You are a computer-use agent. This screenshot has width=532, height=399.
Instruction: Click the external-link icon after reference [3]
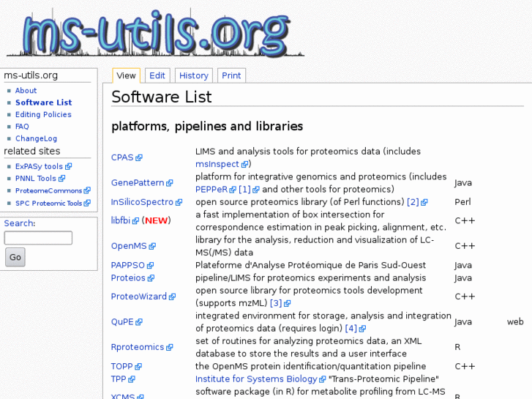(x=288, y=303)
